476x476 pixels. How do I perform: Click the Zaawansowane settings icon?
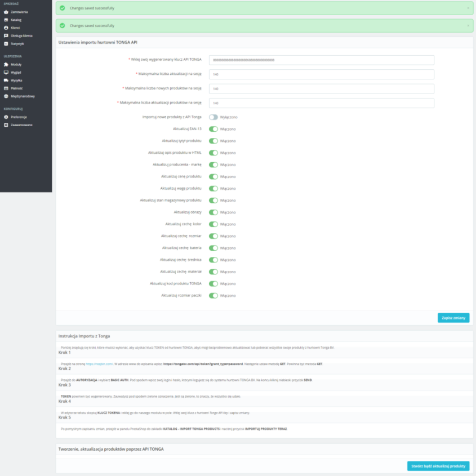coord(6,124)
